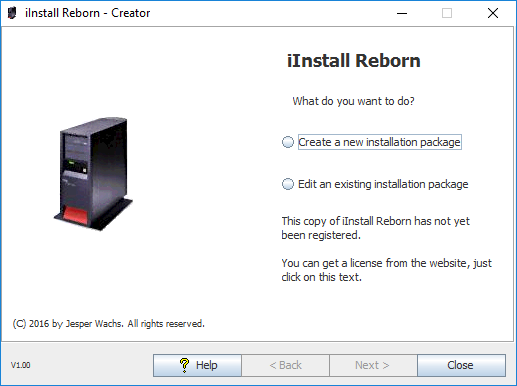Click the Help button
517x386 pixels.
197,365
